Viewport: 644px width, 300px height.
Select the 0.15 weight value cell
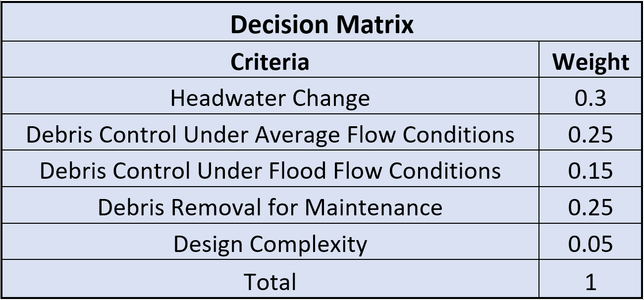pos(590,171)
